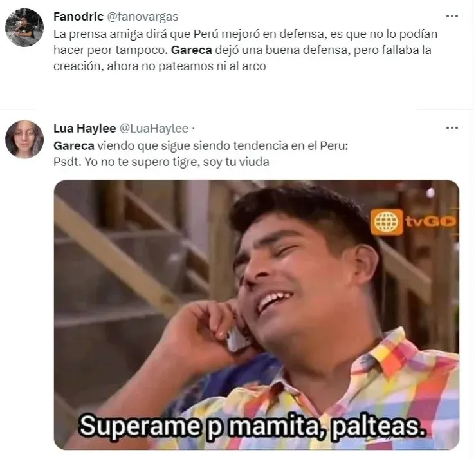The height and width of the screenshot is (459, 476).
Task: Click the 'Superame p mamita, palteas.' caption
Action: click(x=252, y=426)
